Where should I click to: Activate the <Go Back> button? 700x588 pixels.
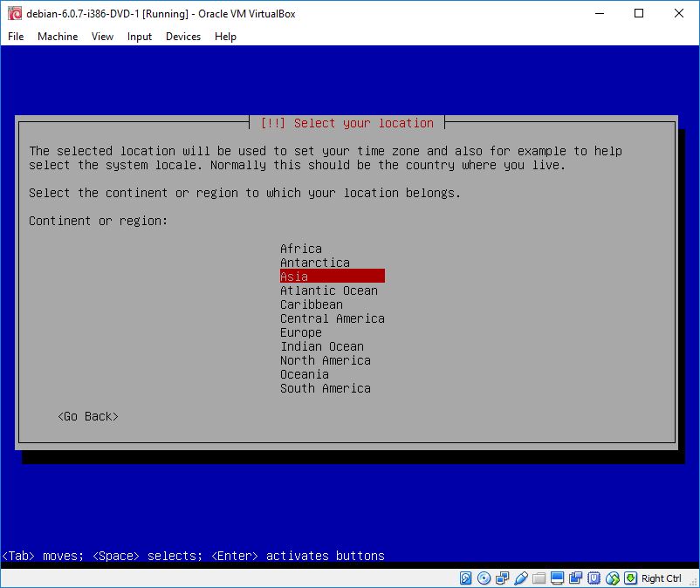pyautogui.click(x=88, y=416)
